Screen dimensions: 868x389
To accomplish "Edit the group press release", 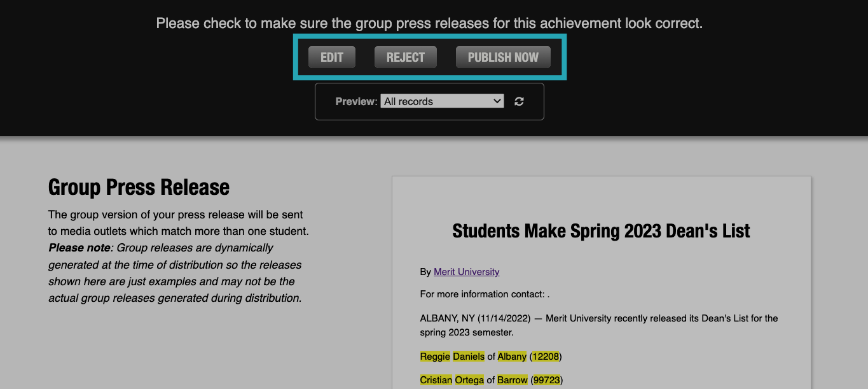I will point(331,57).
